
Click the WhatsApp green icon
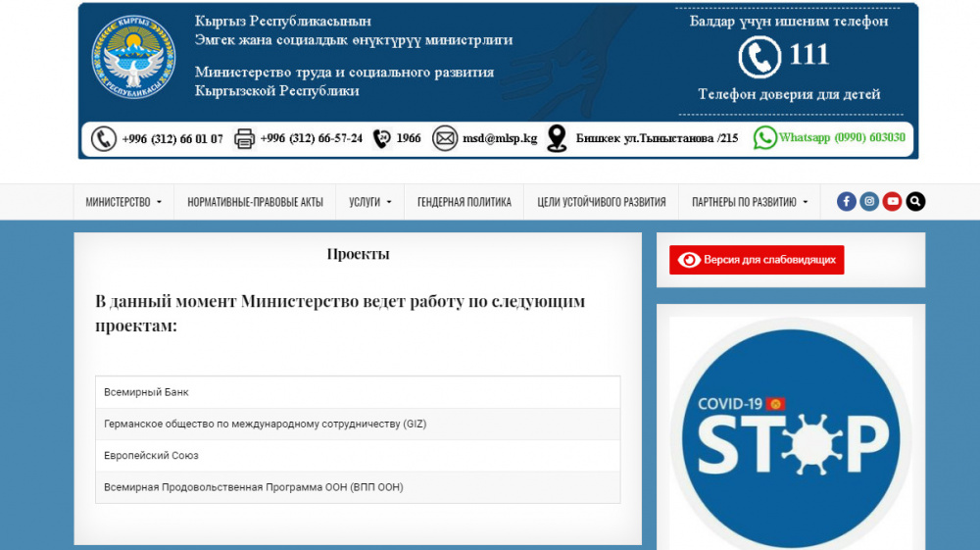764,138
